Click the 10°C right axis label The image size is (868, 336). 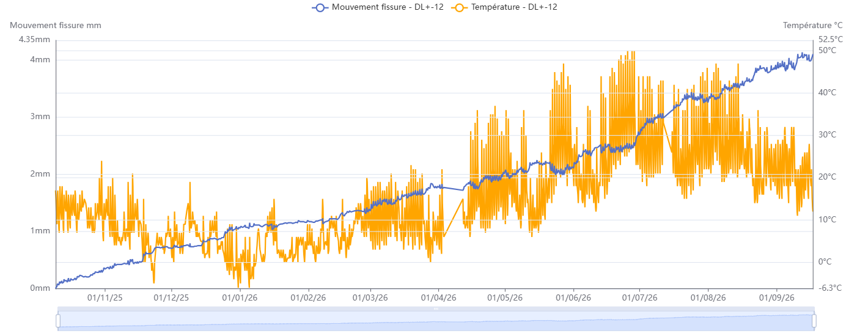pos(828,220)
